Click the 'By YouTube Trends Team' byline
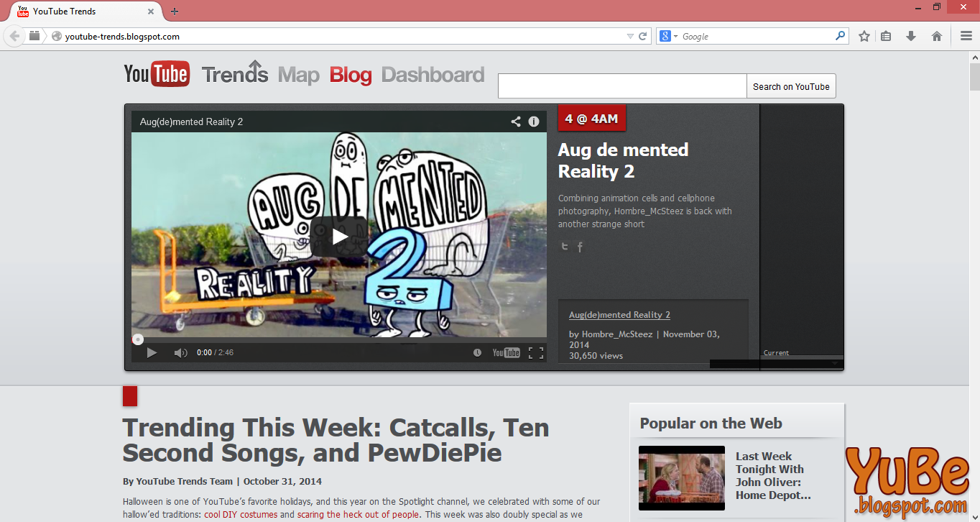This screenshot has width=980, height=522. click(x=178, y=482)
